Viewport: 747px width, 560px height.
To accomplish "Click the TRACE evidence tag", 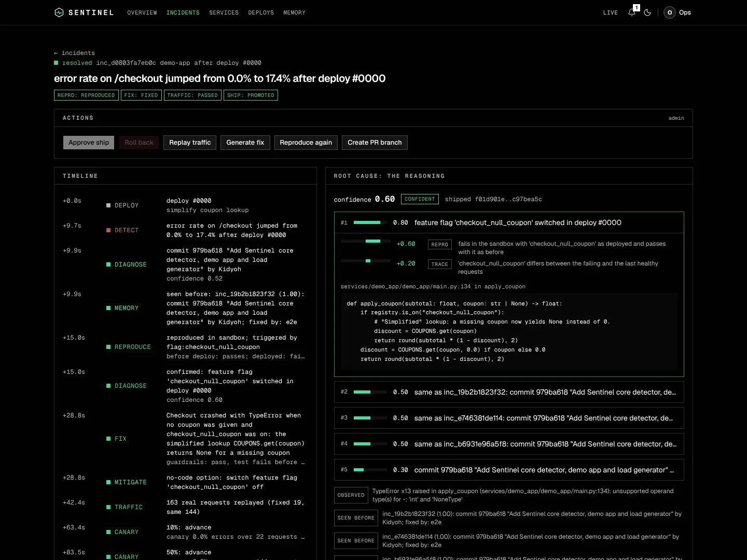I will [x=440, y=264].
